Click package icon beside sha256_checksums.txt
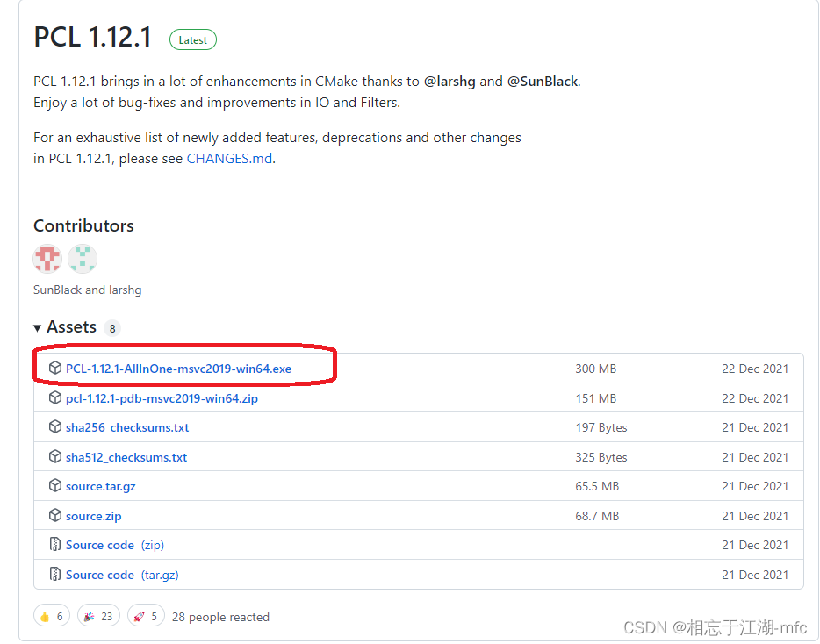 [55, 427]
